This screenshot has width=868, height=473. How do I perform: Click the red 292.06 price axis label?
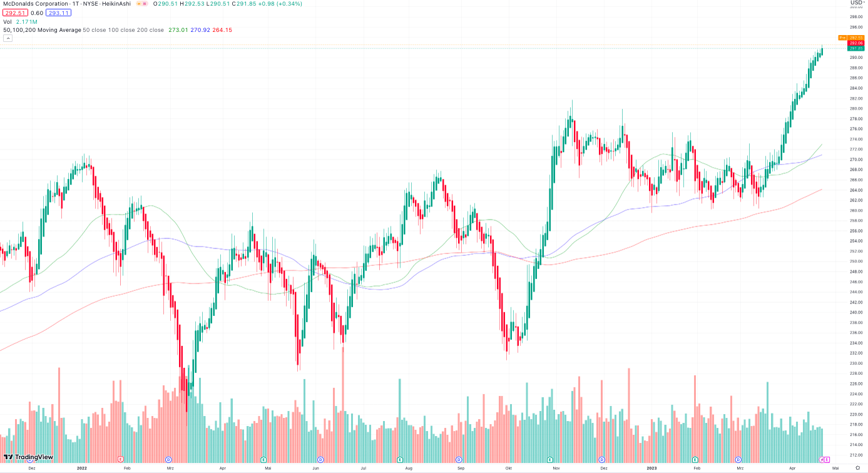[x=856, y=43]
